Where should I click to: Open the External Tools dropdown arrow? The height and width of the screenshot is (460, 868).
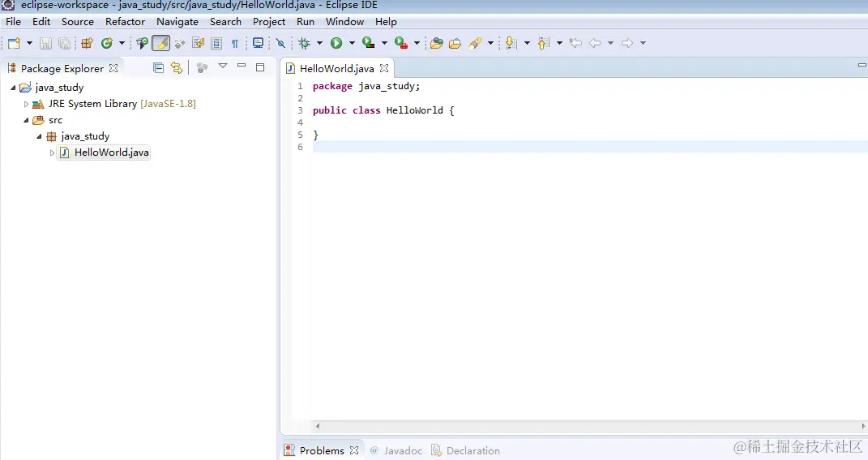tap(417, 43)
